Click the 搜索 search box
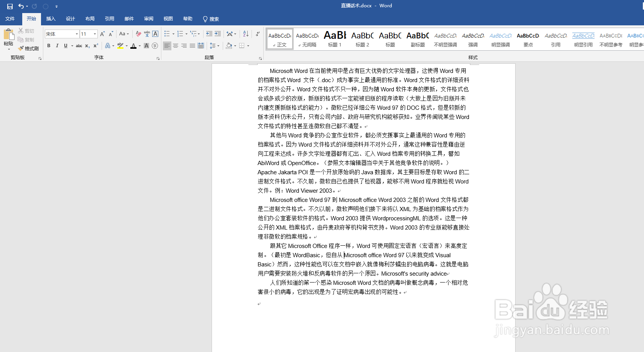Image resolution: width=644 pixels, height=352 pixels. click(211, 19)
